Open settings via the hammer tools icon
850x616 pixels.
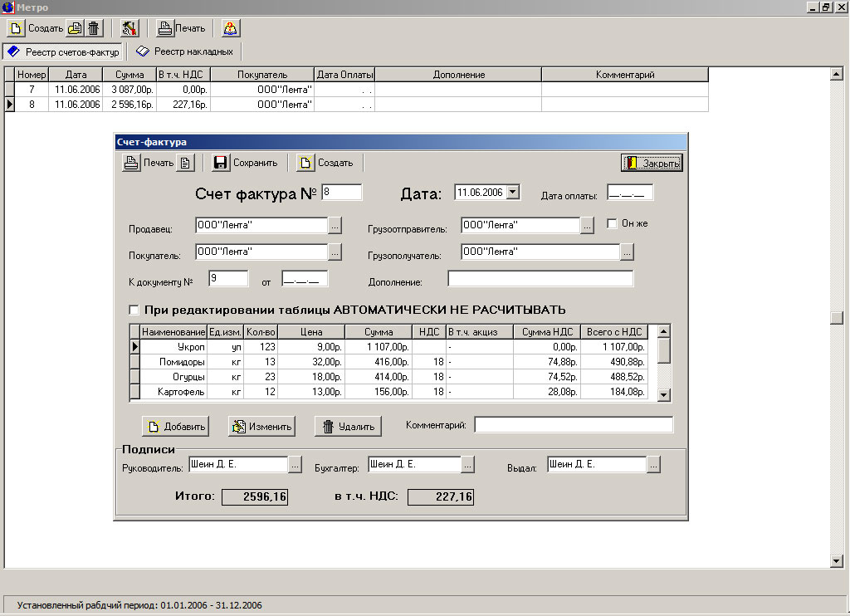click(129, 28)
